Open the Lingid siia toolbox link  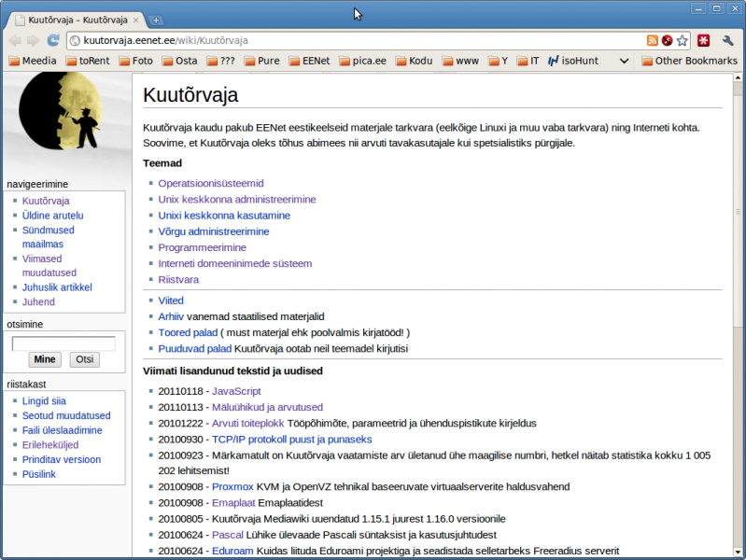point(44,401)
